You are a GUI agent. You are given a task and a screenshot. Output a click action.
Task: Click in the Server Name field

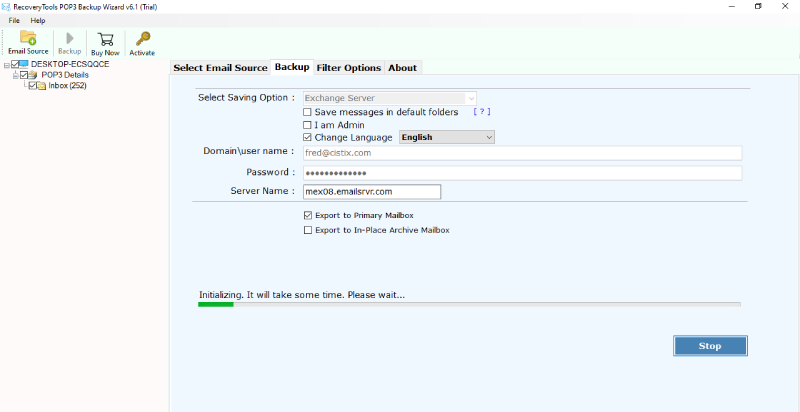(371, 192)
